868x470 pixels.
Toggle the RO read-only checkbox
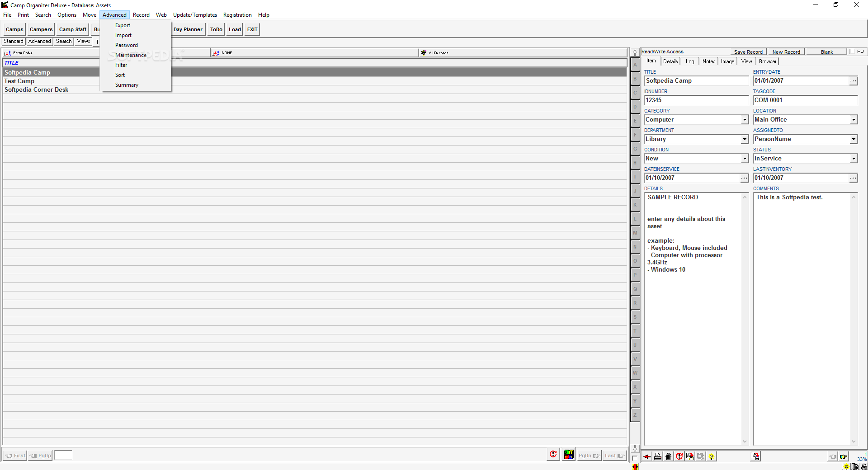click(852, 52)
